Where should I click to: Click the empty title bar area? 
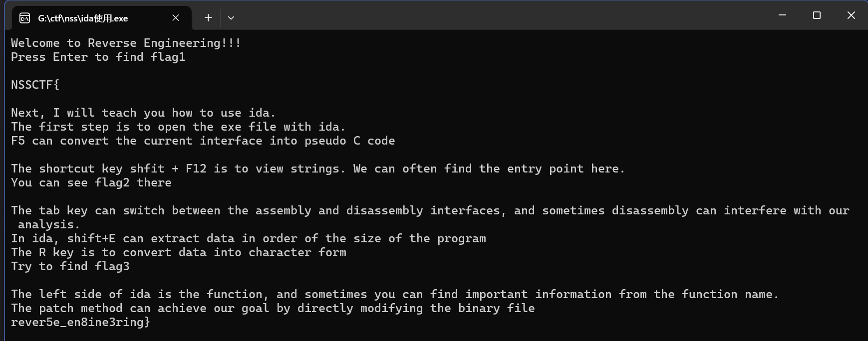click(x=499, y=16)
